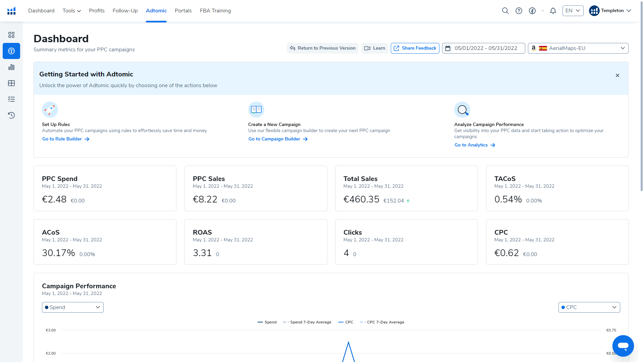Open the CPC metric dropdown
644x362 pixels.
(x=589, y=307)
